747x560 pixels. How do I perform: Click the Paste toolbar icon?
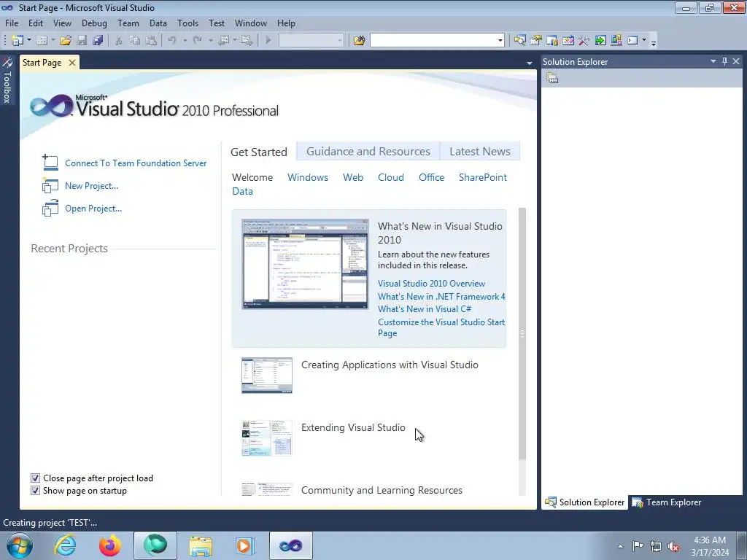click(x=151, y=41)
